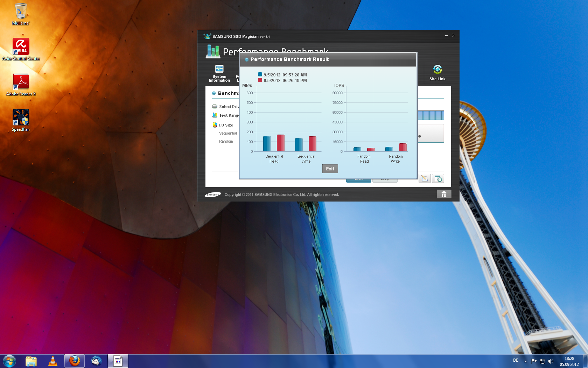
Task: Show hidden system tray icons
Action: pyautogui.click(x=525, y=361)
